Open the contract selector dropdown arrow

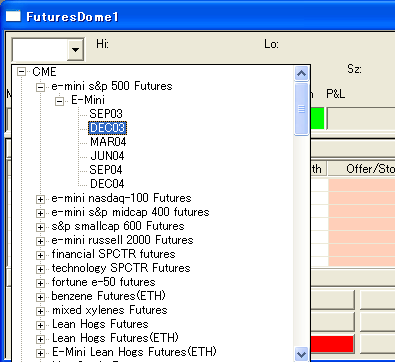(x=75, y=49)
